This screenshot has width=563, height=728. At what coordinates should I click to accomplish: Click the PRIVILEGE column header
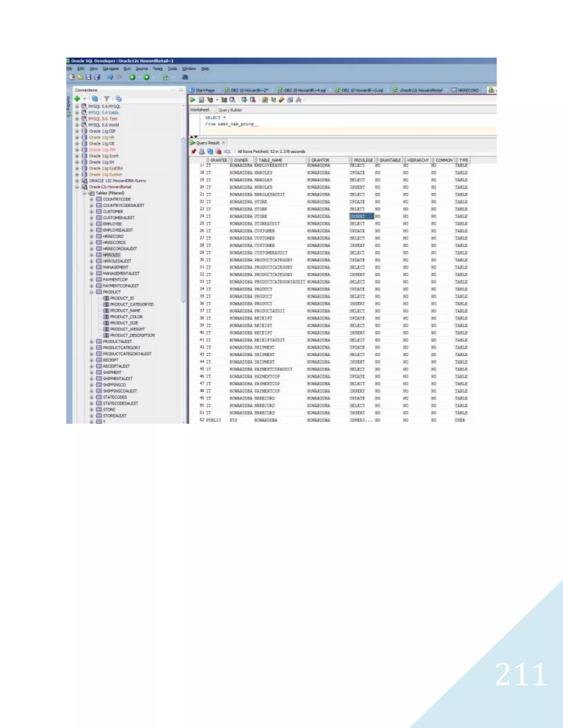362,160
